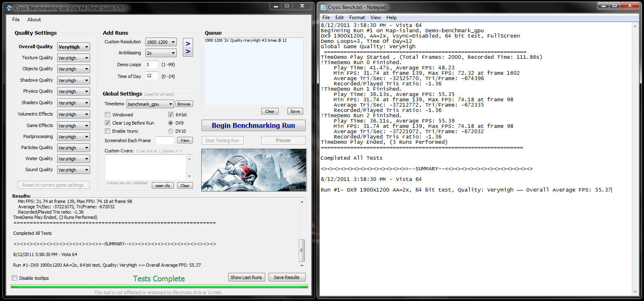Select the DX10 radio button
The width and height of the screenshot is (644, 301).
point(171,131)
